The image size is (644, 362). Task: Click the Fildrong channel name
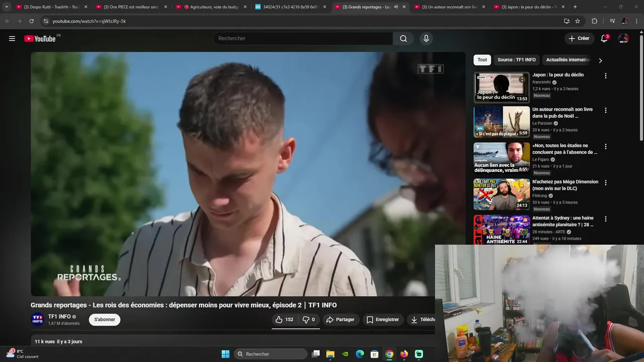(x=540, y=196)
